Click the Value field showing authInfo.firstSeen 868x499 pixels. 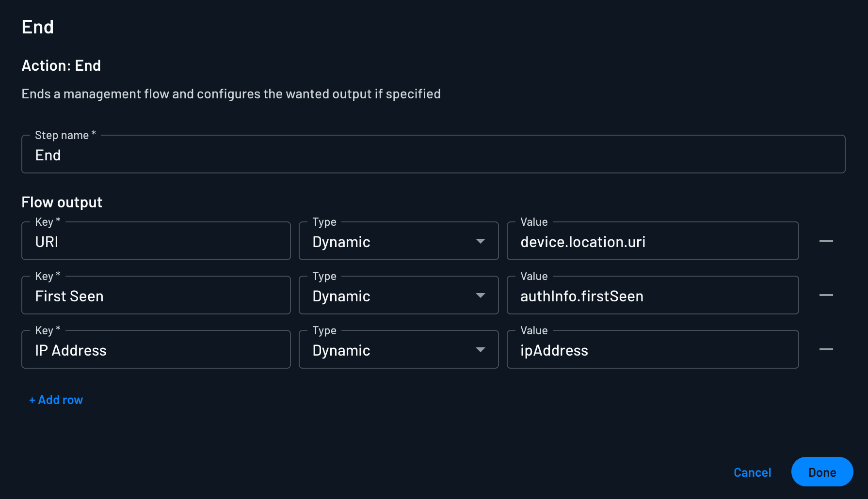(652, 295)
